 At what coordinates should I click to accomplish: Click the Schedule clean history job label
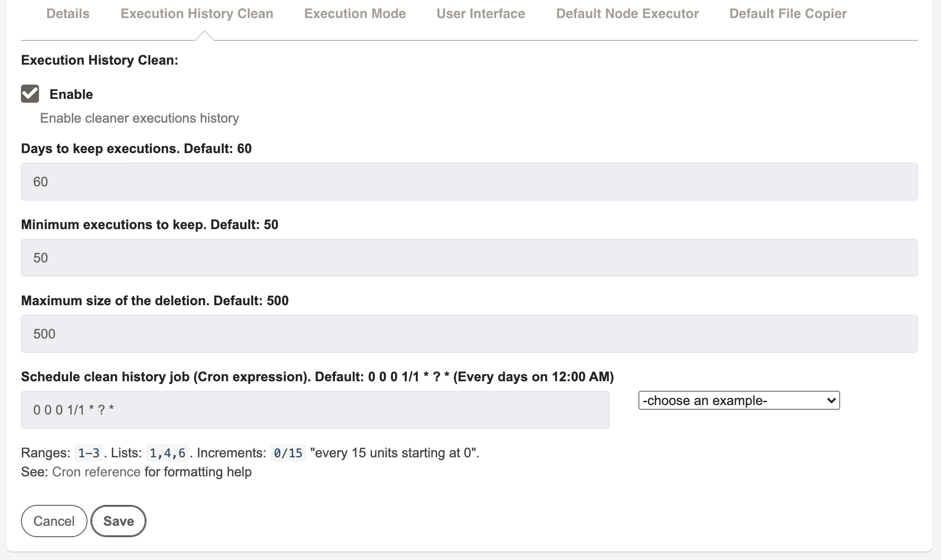click(317, 377)
